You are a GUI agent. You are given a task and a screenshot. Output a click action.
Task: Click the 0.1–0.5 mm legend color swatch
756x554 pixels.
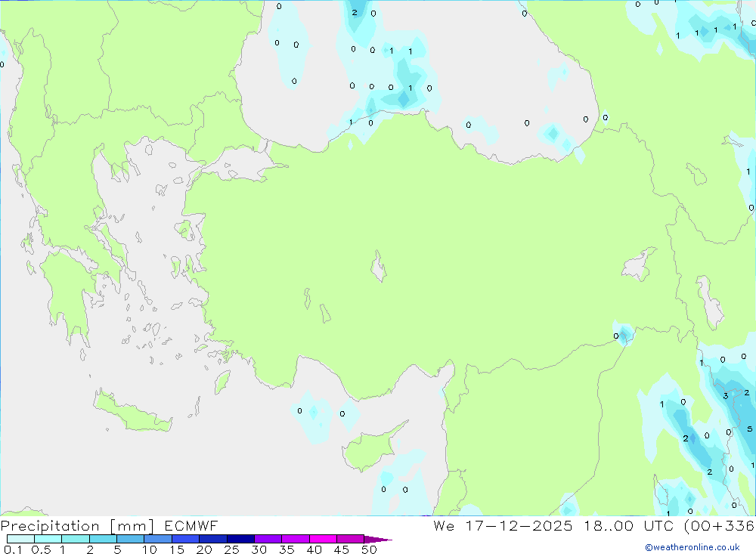click(x=20, y=539)
